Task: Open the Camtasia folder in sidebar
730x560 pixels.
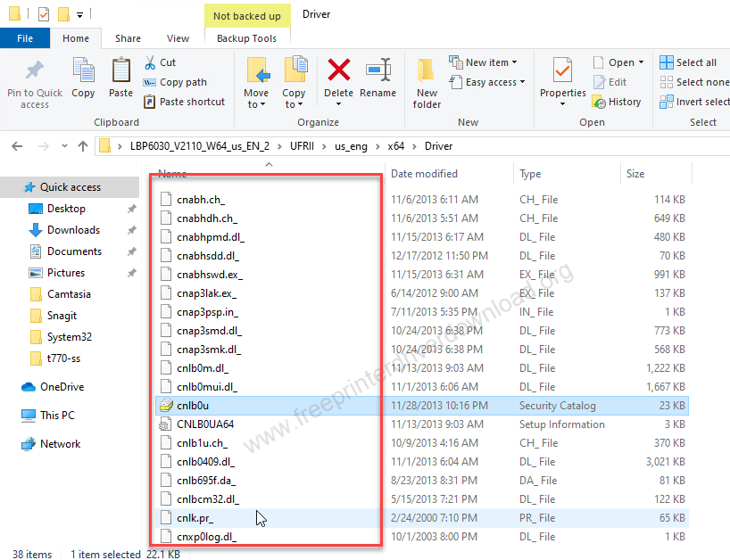Action: 69,294
